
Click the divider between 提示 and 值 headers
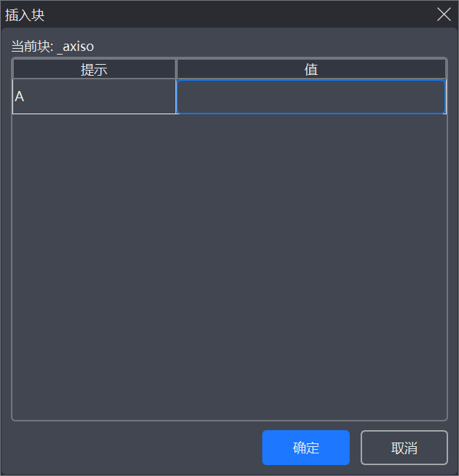coord(176,69)
